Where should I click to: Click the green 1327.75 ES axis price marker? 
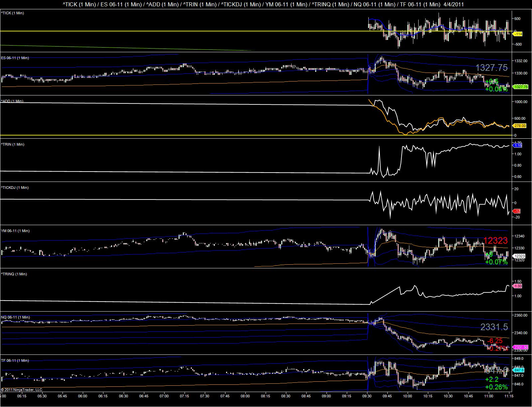[521, 87]
